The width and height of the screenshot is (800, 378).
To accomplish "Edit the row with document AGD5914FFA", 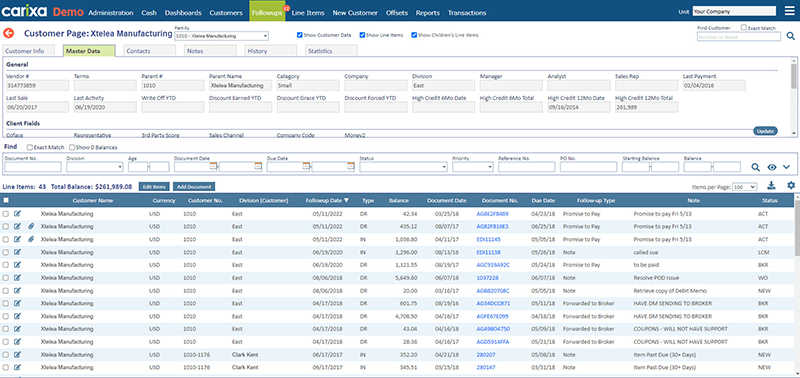I will [x=18, y=341].
